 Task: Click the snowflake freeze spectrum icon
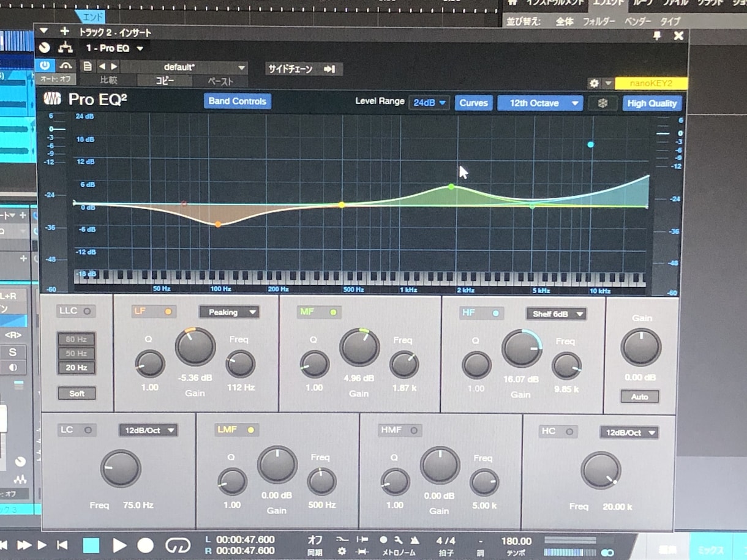click(602, 103)
